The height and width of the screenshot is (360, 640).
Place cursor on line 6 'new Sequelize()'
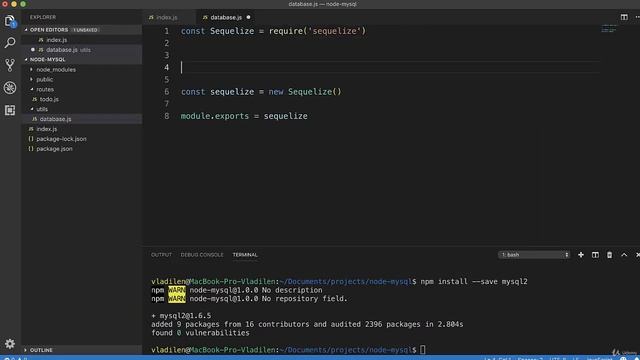tap(304, 92)
